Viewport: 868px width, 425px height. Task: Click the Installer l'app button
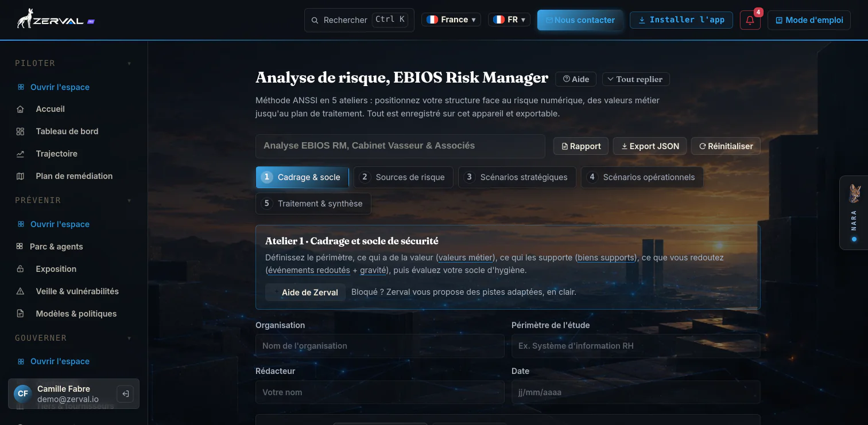point(681,20)
